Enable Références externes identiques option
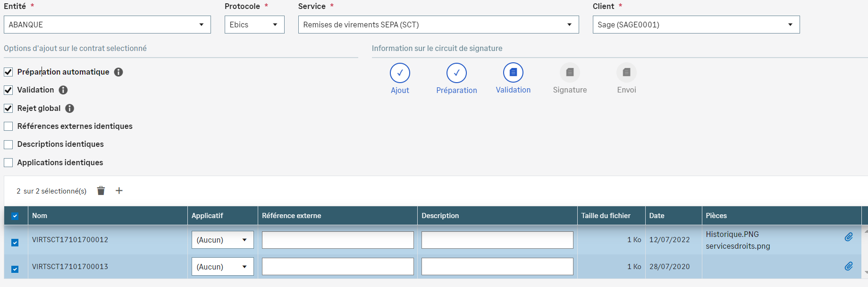Image resolution: width=868 pixels, height=287 pixels. point(8,127)
